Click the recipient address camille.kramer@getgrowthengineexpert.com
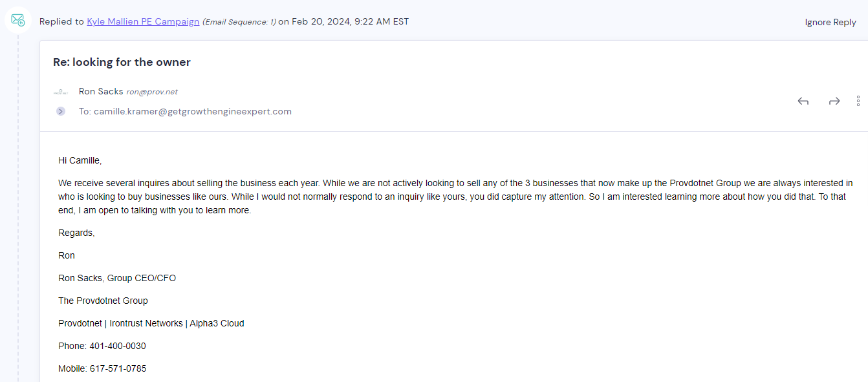Screen dimensions: 868x382 (193, 111)
